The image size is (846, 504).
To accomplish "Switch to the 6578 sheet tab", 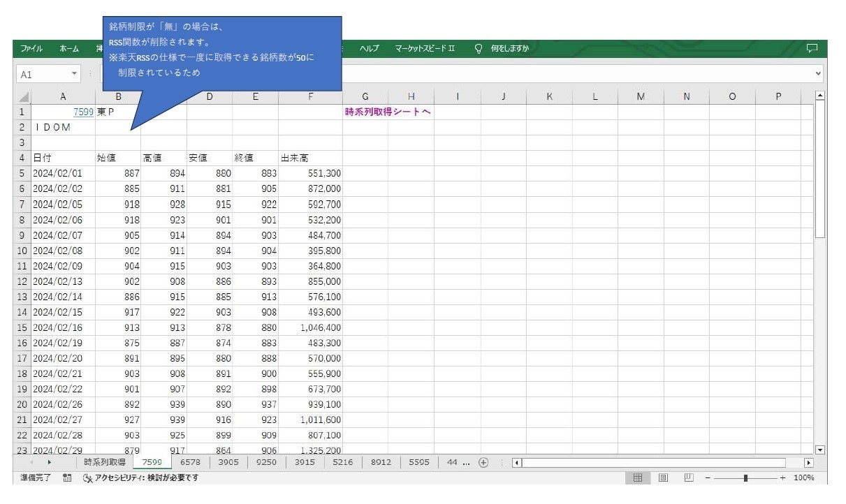I will [190, 462].
